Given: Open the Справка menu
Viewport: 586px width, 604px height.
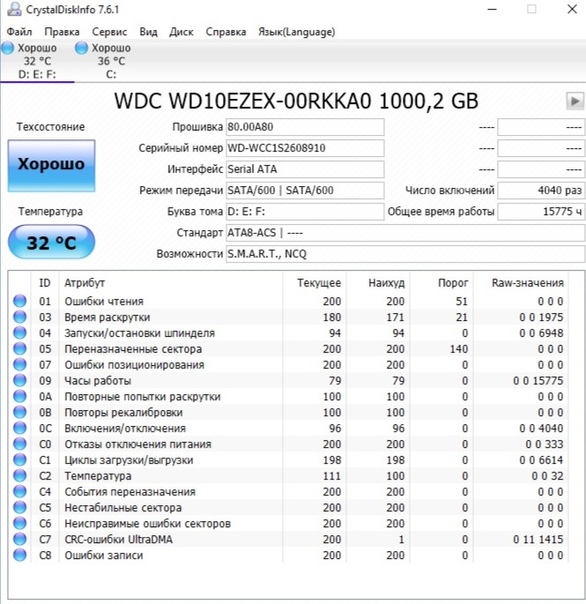Looking at the screenshot, I should click(226, 32).
